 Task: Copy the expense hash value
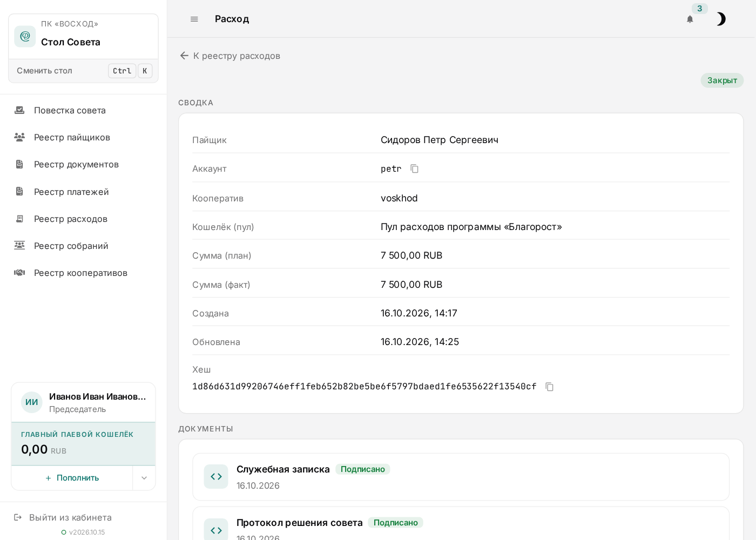(x=549, y=387)
